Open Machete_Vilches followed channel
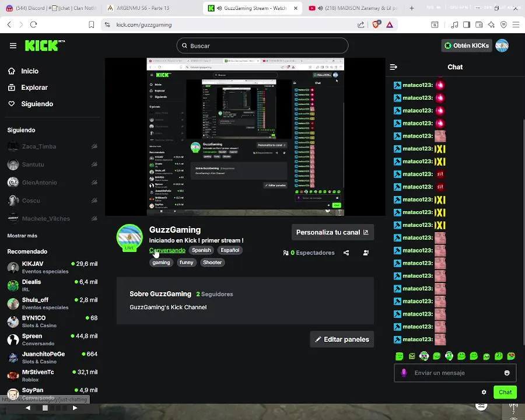The height and width of the screenshot is (420, 525). (52, 219)
